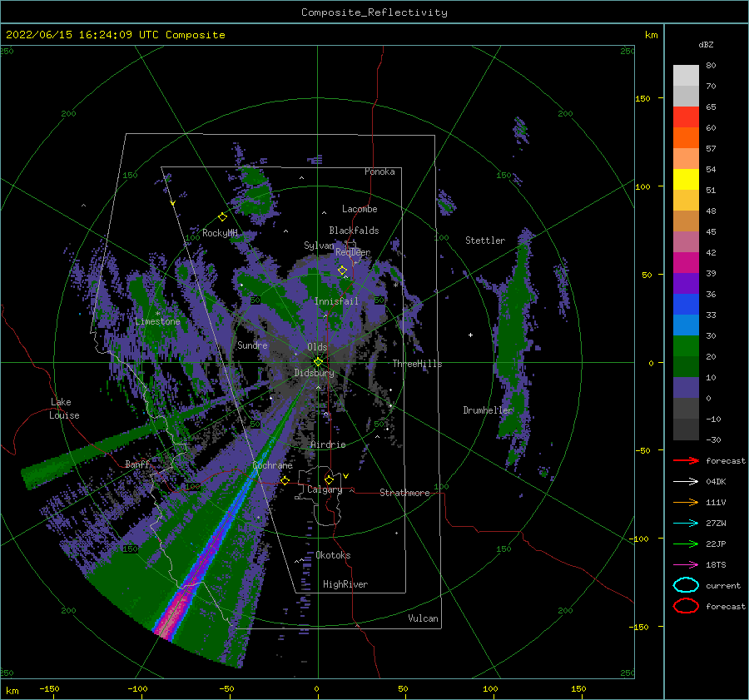Click the yellow diamond marker above Calgary label
Image resolution: width=749 pixels, height=700 pixels.
click(329, 479)
